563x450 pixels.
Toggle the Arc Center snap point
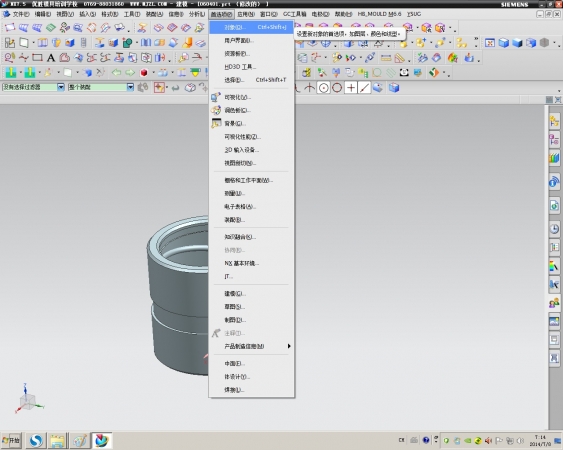pyautogui.click(x=323, y=88)
